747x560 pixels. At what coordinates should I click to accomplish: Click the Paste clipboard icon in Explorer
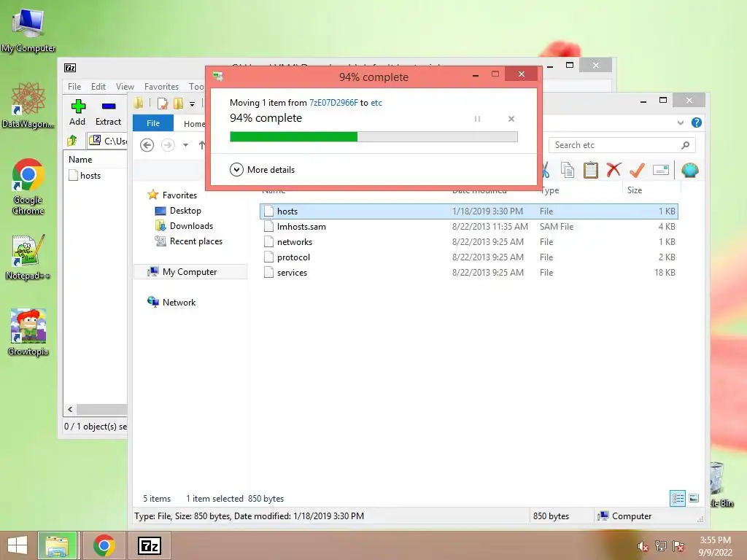[x=590, y=170]
